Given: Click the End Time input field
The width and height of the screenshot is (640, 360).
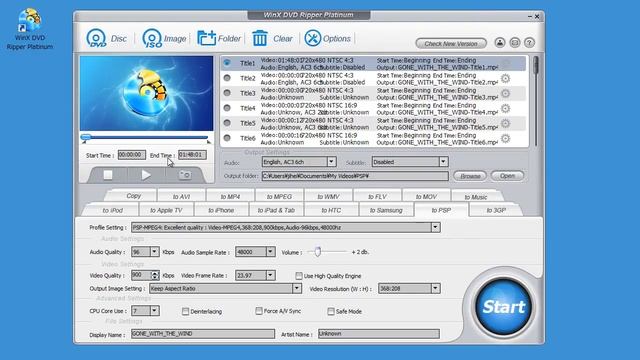Looking at the screenshot, I should 192,155.
